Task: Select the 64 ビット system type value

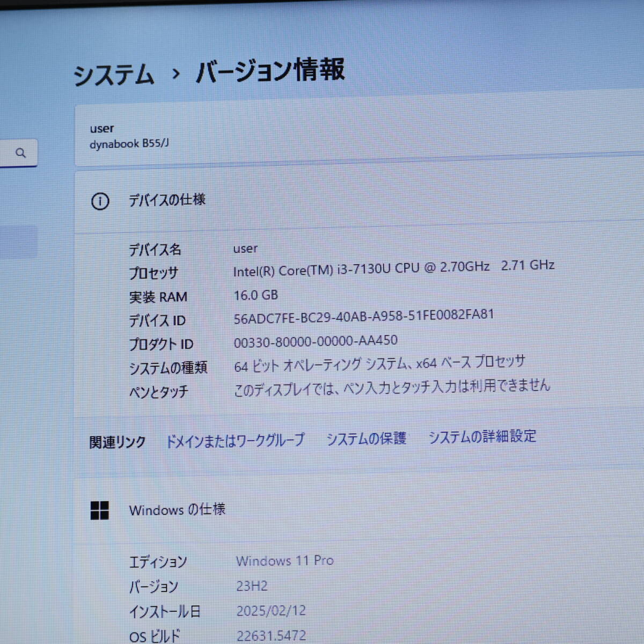Action: click(379, 364)
